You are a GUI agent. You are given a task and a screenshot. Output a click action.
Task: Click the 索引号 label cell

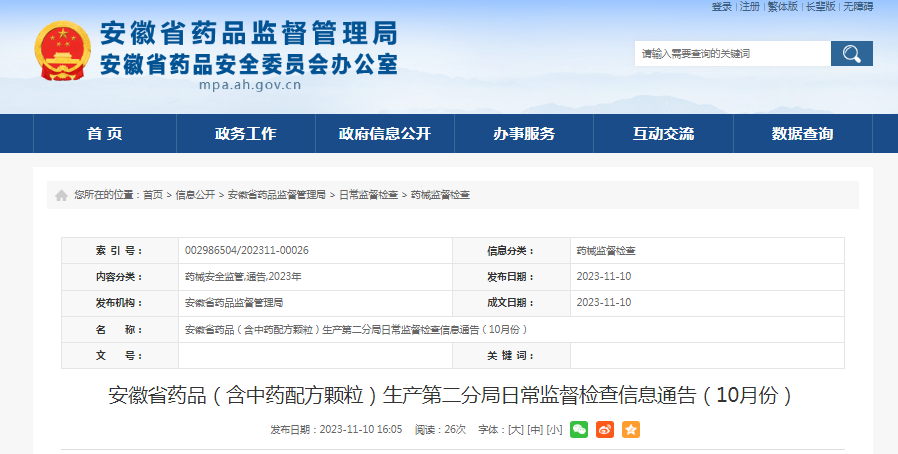pyautogui.click(x=120, y=251)
